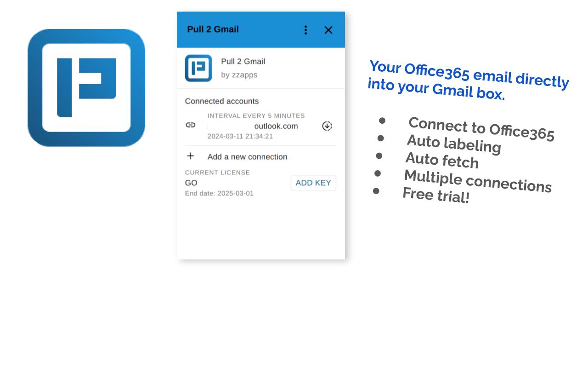
Task: Select 'Add a new connection'
Action: [247, 157]
